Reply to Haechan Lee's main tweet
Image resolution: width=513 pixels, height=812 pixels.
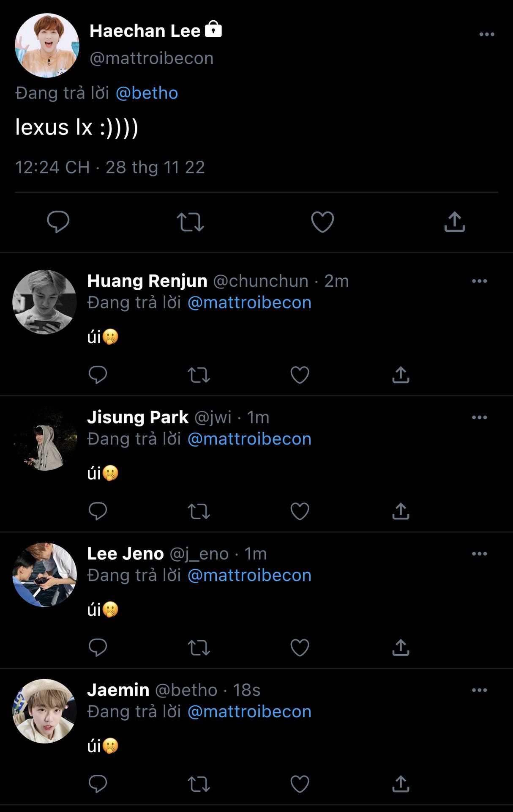58,222
